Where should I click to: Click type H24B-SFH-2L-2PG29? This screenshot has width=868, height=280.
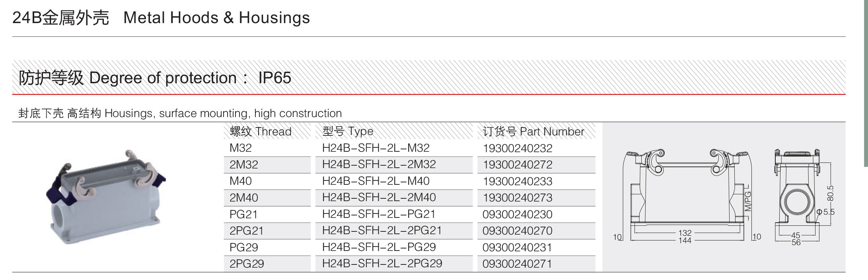[382, 264]
